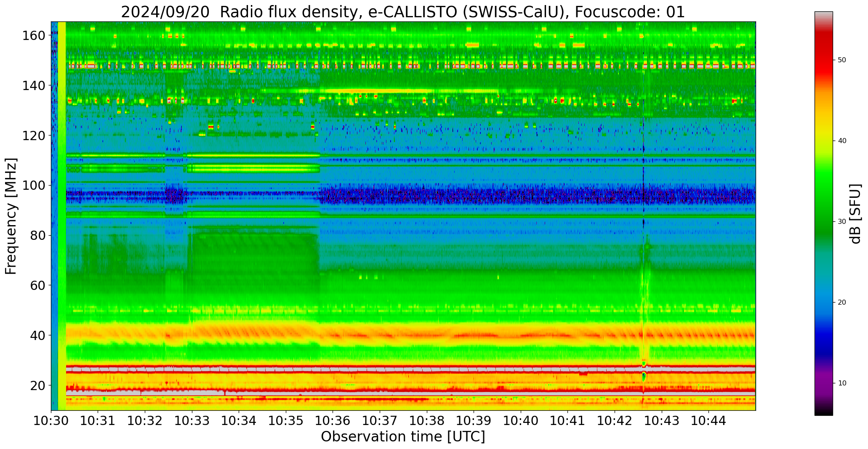This screenshot has width=868, height=449.
Task: Pick the 10 tick label on the colorbar
Action: [842, 383]
